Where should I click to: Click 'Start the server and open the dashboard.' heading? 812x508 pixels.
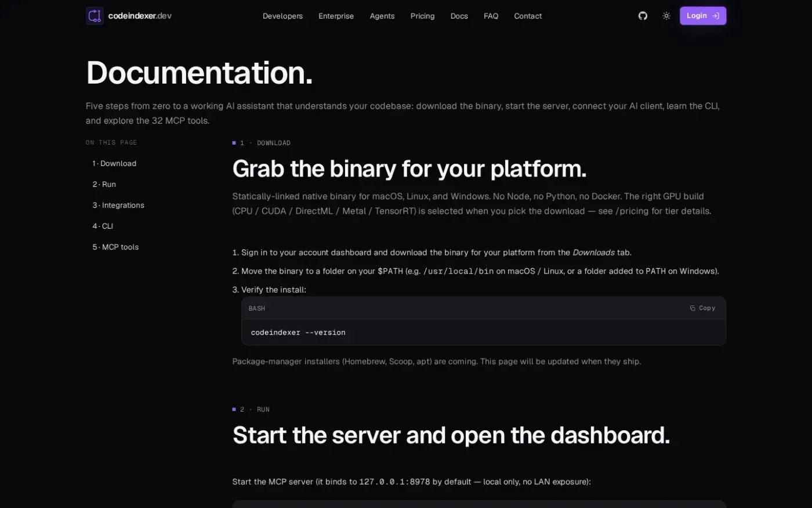click(451, 435)
